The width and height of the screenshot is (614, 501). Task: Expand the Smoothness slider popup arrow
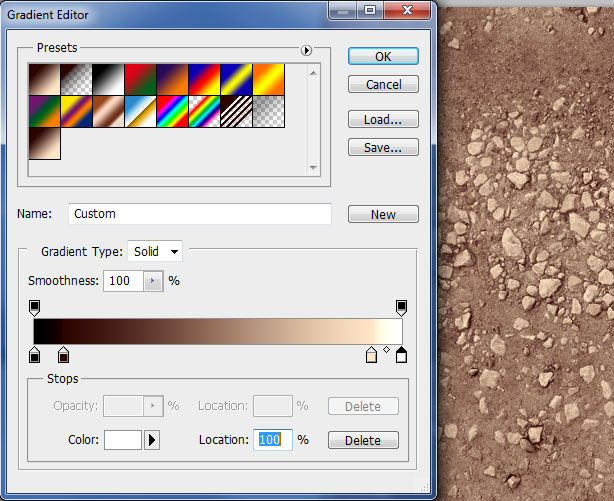point(153,281)
